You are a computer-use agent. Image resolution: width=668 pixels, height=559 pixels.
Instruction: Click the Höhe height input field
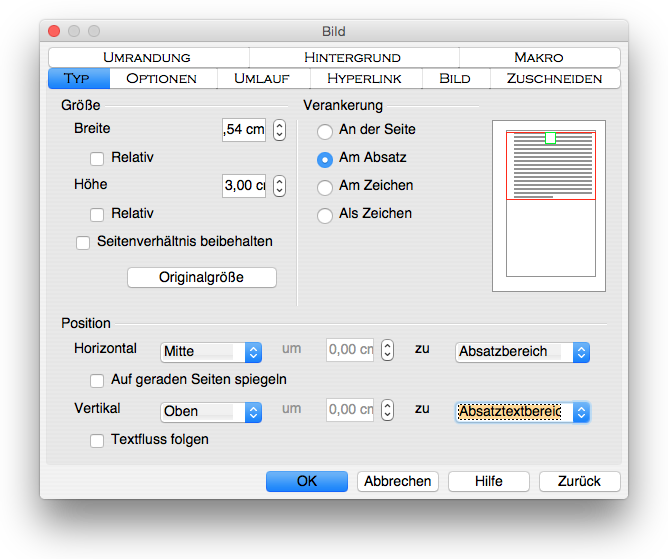243,186
